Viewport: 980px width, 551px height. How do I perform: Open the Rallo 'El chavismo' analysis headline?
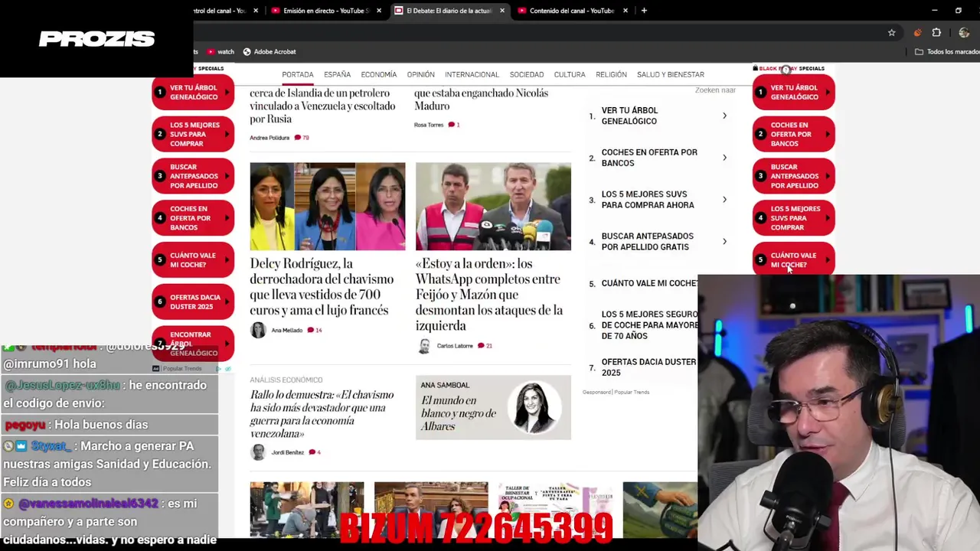(322, 414)
